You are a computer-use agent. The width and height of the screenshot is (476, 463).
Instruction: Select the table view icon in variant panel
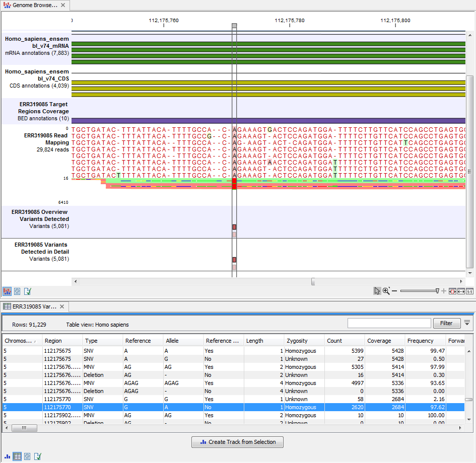point(17,456)
